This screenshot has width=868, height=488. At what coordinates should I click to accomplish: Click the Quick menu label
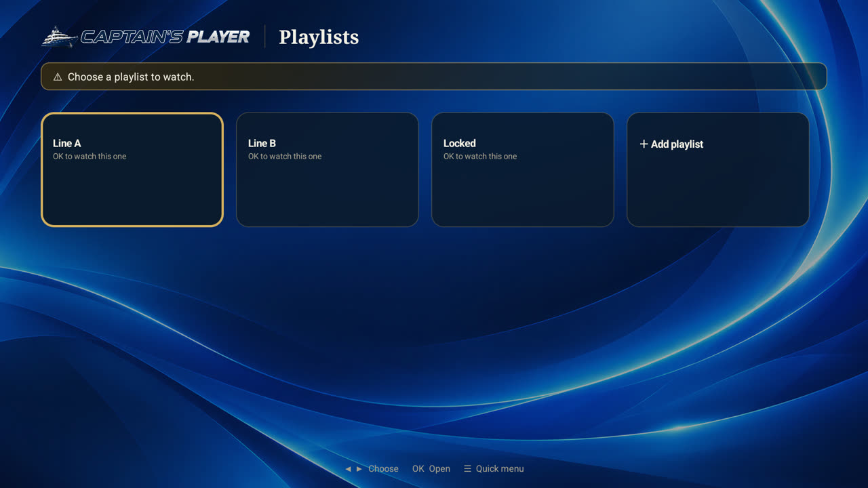point(500,468)
